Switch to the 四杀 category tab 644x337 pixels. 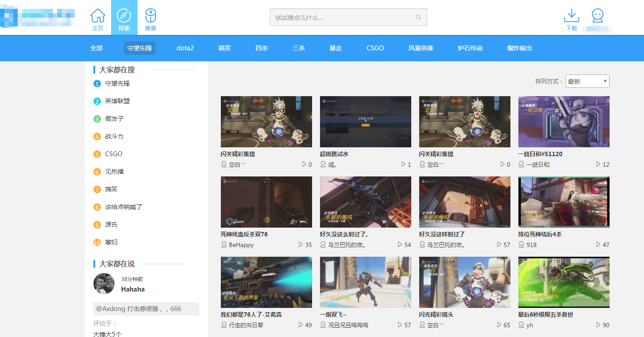coord(262,48)
